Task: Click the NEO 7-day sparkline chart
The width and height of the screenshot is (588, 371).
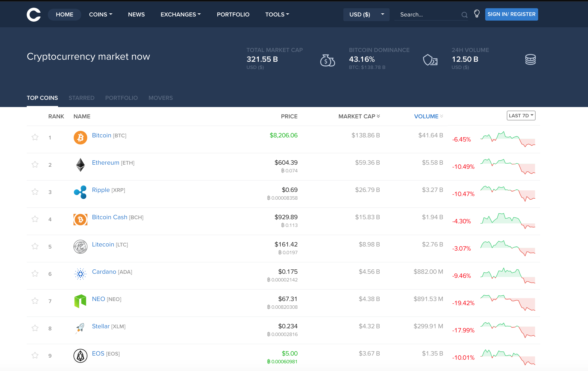Action: coord(508,303)
